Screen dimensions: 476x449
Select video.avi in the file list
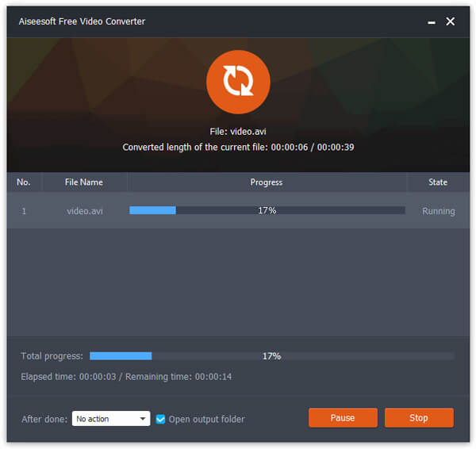(85, 211)
